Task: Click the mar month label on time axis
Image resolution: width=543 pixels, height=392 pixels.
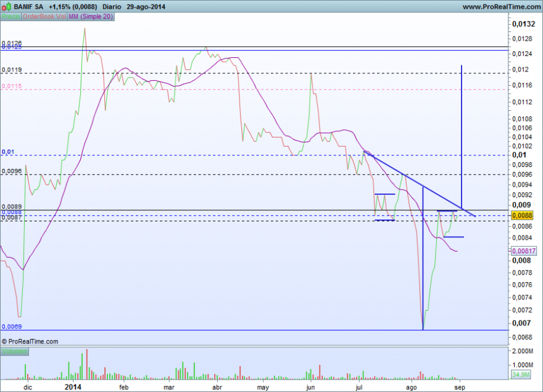Action: coord(169,387)
